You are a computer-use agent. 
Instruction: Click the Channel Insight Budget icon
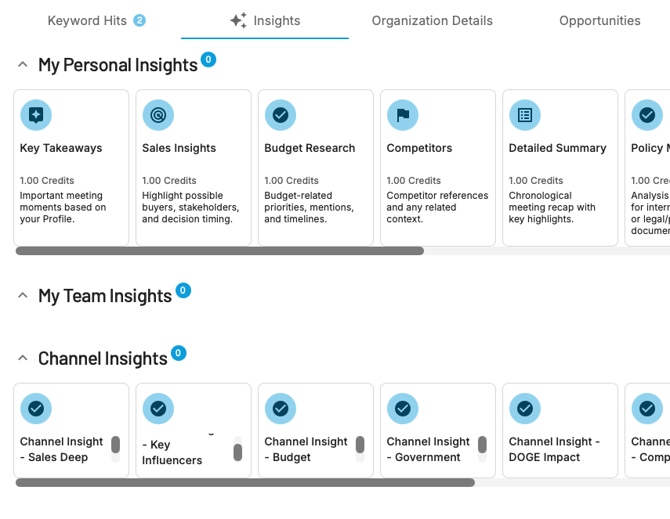(280, 408)
